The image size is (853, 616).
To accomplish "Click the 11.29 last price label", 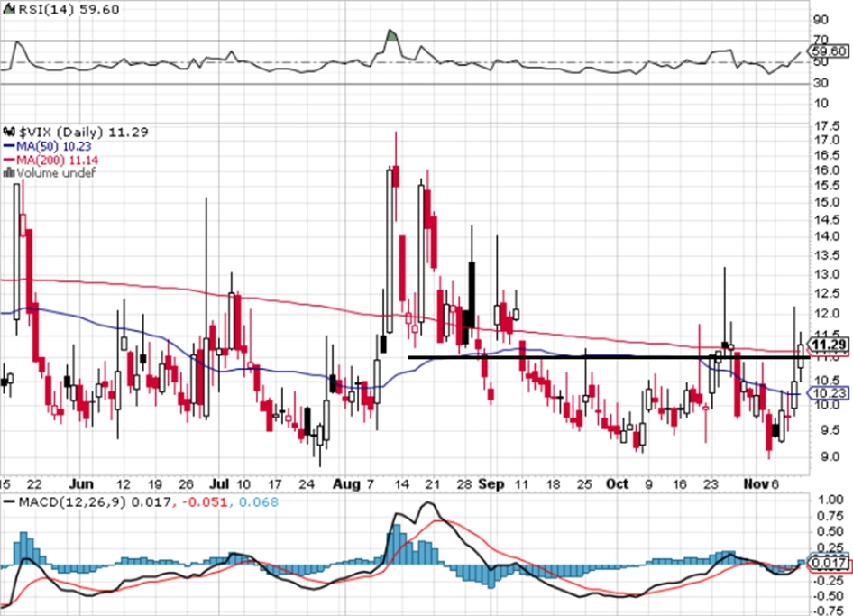I will point(829,345).
